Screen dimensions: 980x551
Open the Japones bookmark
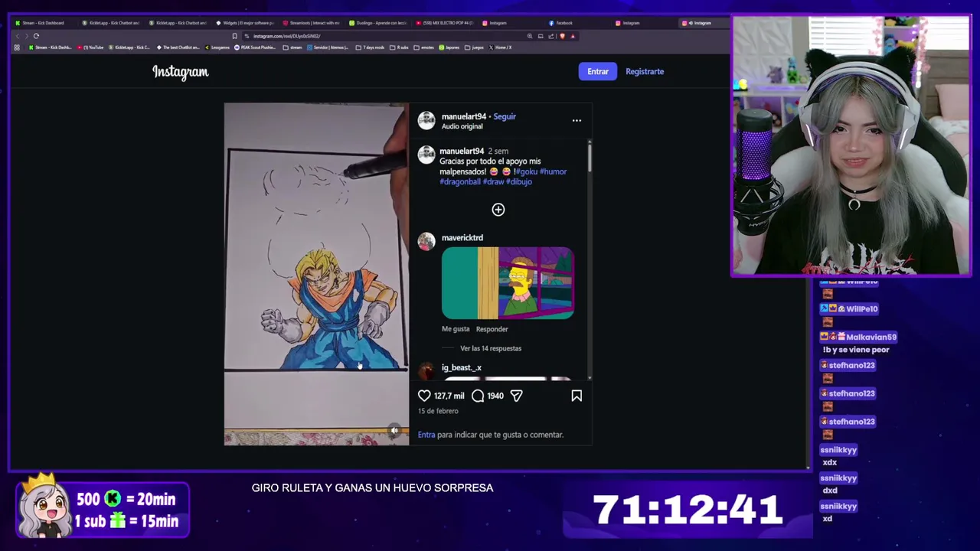[449, 47]
